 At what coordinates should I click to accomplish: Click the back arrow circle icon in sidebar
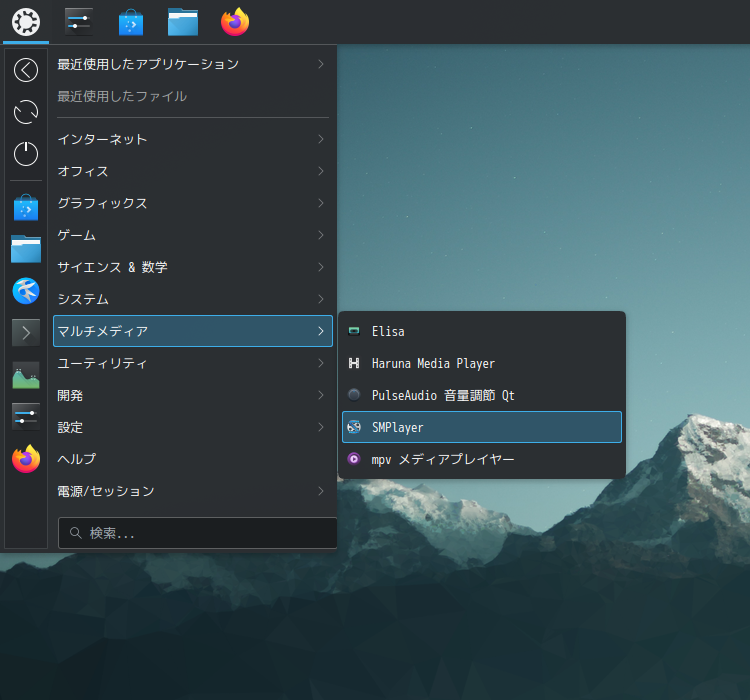click(x=26, y=70)
